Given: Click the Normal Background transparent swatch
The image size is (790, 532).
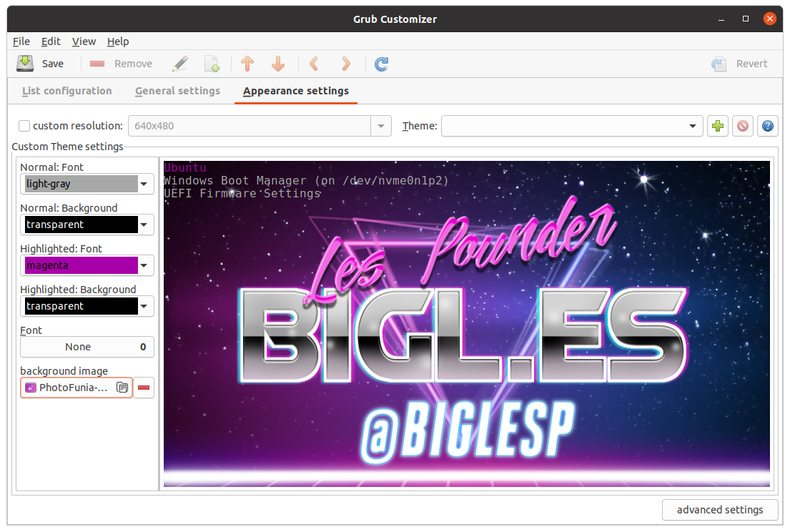Looking at the screenshot, I should 81,225.
